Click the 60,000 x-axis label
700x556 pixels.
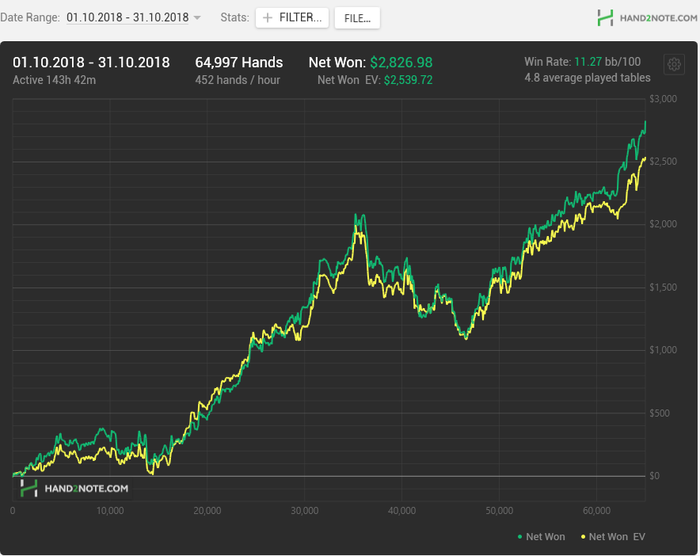click(x=596, y=510)
